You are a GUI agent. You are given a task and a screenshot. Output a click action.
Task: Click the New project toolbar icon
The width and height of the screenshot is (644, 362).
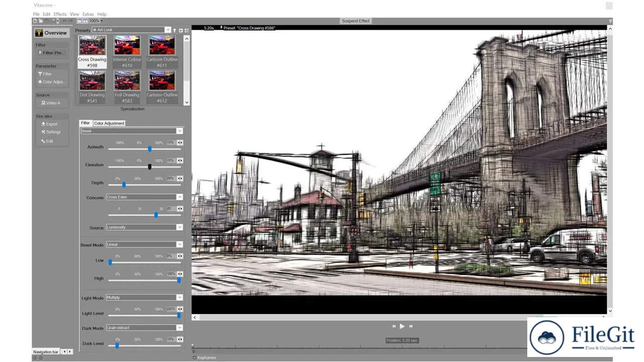(35, 21)
